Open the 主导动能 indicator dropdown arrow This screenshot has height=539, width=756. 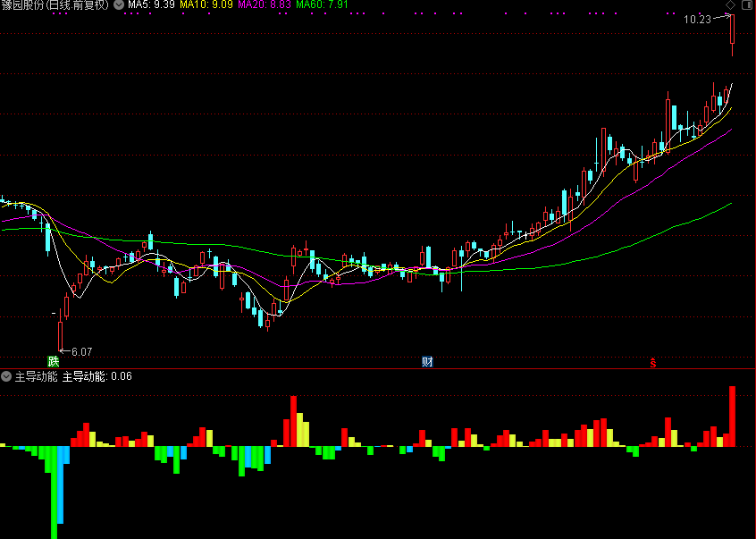tap(6, 376)
